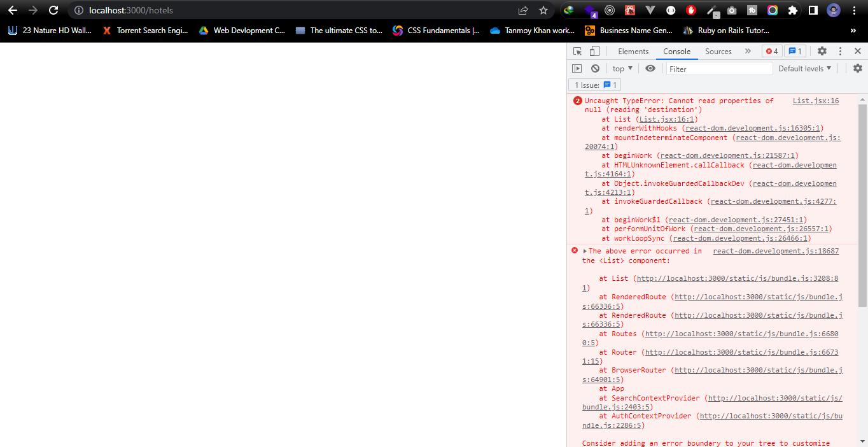The image size is (868, 447).
Task: Open the purple extension with badge 4
Action: click(x=590, y=11)
